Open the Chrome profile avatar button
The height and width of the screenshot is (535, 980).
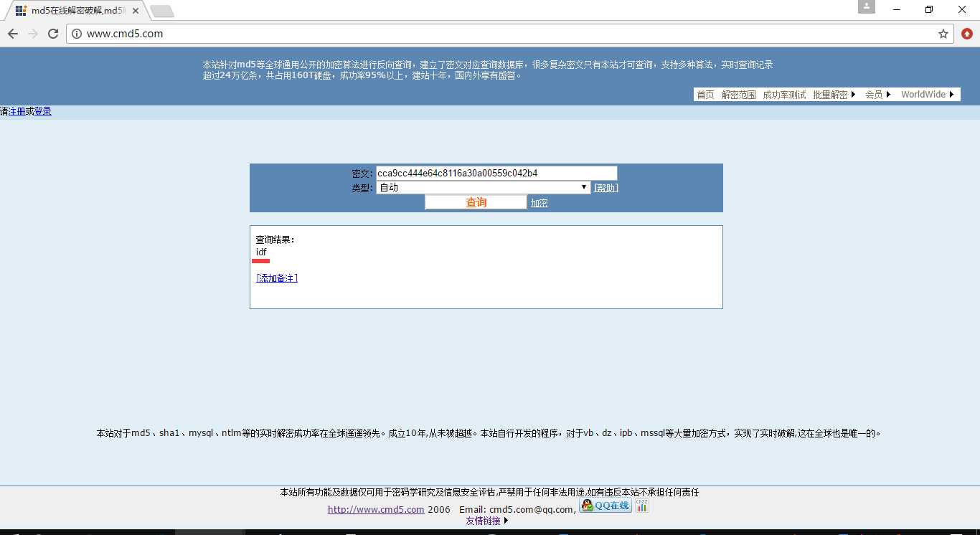(867, 6)
